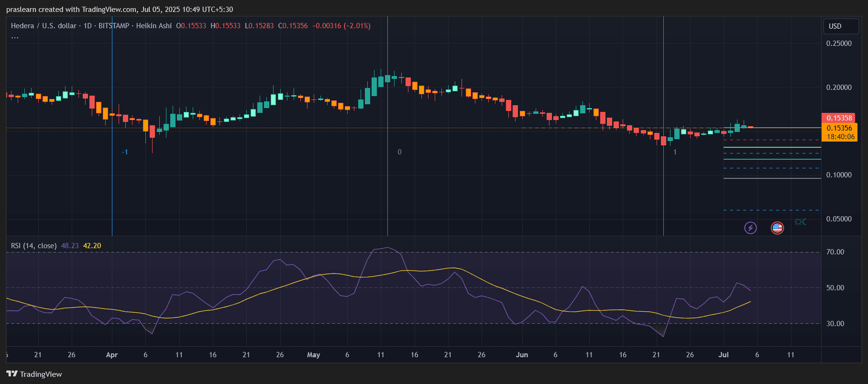The height and width of the screenshot is (384, 868).
Task: Click the TradingView logo at bottom left
Action: (34, 374)
